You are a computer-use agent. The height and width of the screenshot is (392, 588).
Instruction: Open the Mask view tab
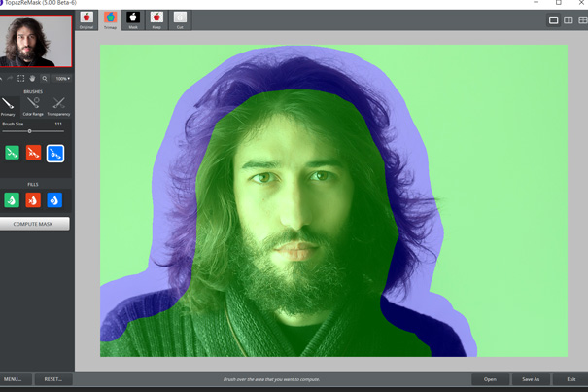coord(133,20)
